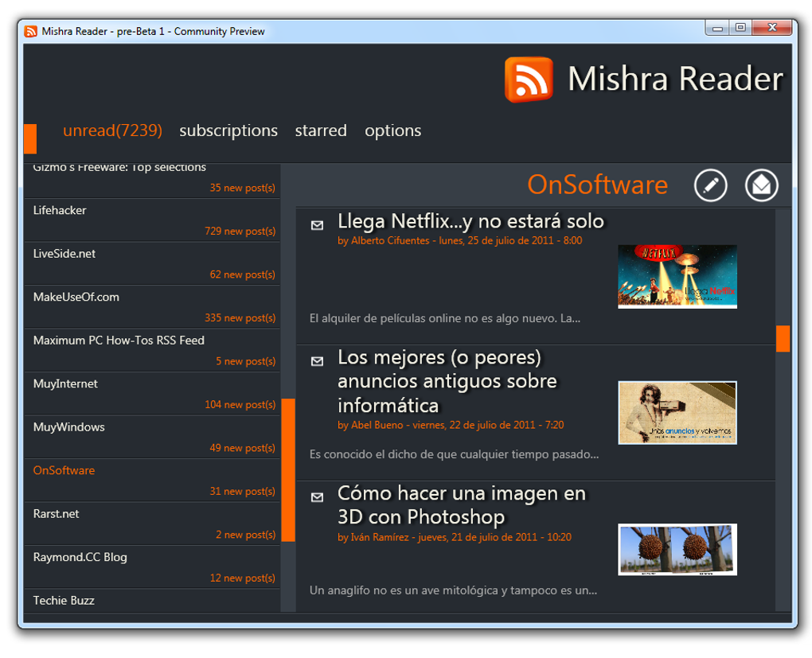Image resolution: width=812 pixels, height=658 pixels.
Task: Click the envelope icon next to Cómo hacer post
Action: [317, 497]
